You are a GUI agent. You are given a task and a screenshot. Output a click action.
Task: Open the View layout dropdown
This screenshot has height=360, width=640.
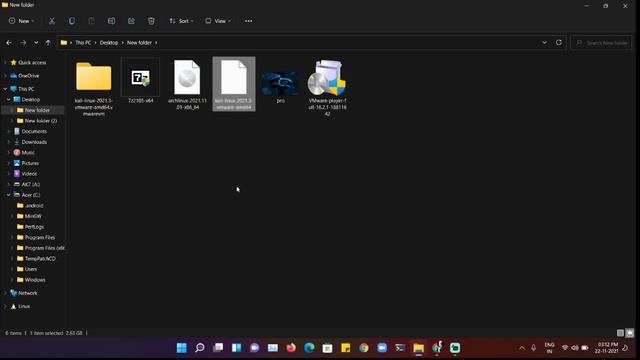(218, 21)
